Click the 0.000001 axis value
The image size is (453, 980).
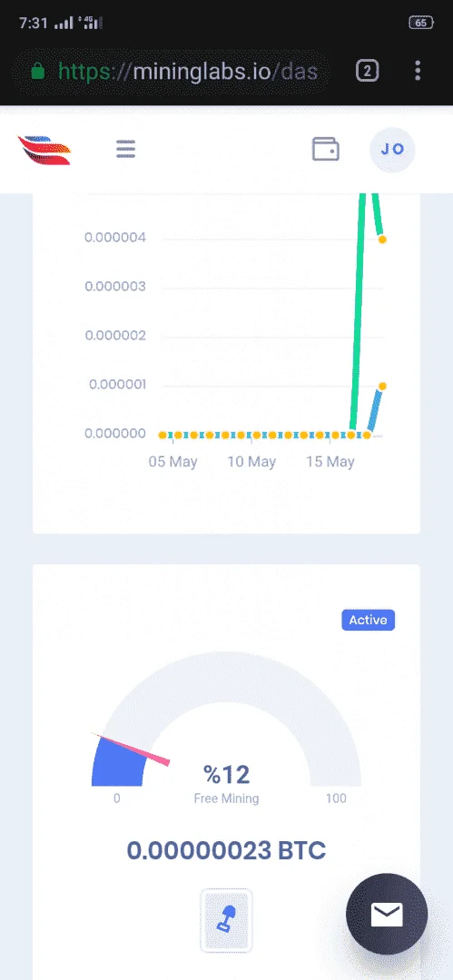click(117, 385)
